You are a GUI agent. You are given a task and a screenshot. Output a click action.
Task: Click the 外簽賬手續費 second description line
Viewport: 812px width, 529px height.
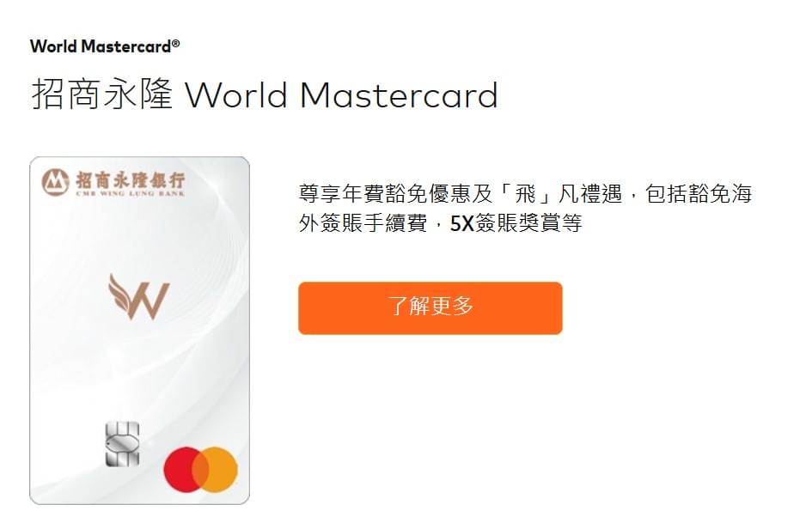pyautogui.click(x=440, y=223)
